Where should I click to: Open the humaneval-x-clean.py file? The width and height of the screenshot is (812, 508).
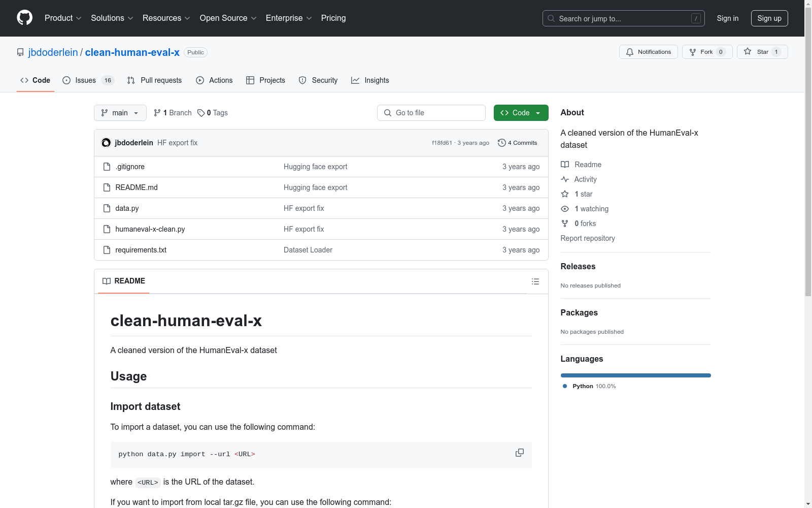pos(150,229)
